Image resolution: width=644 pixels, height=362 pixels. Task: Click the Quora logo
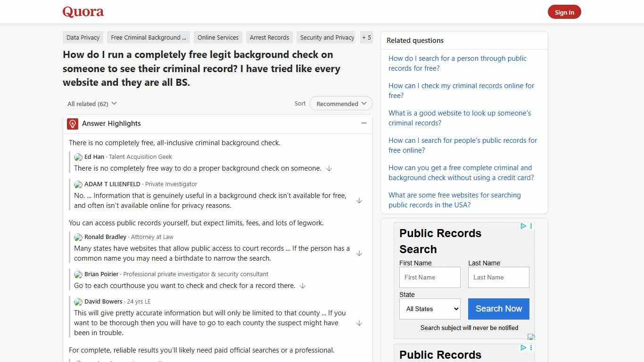click(83, 11)
